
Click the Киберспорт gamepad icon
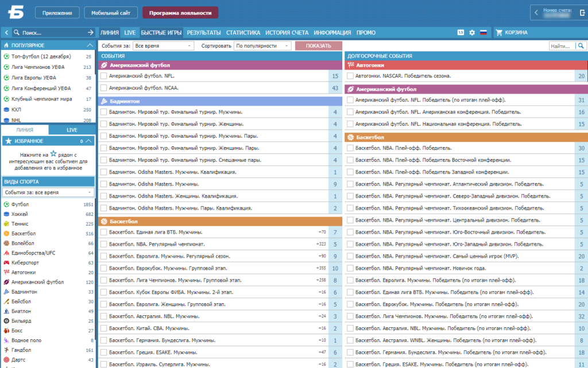pos(6,263)
